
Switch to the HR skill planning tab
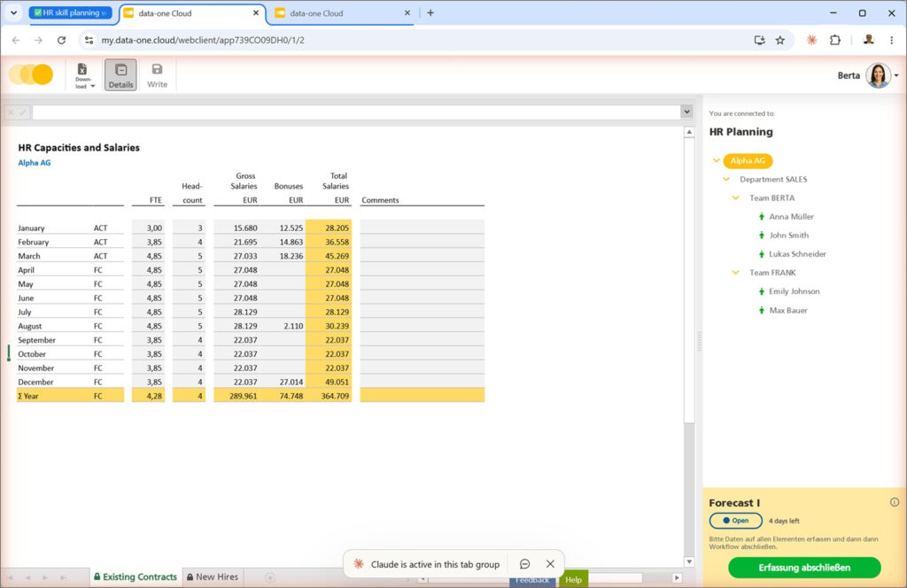[x=70, y=12]
